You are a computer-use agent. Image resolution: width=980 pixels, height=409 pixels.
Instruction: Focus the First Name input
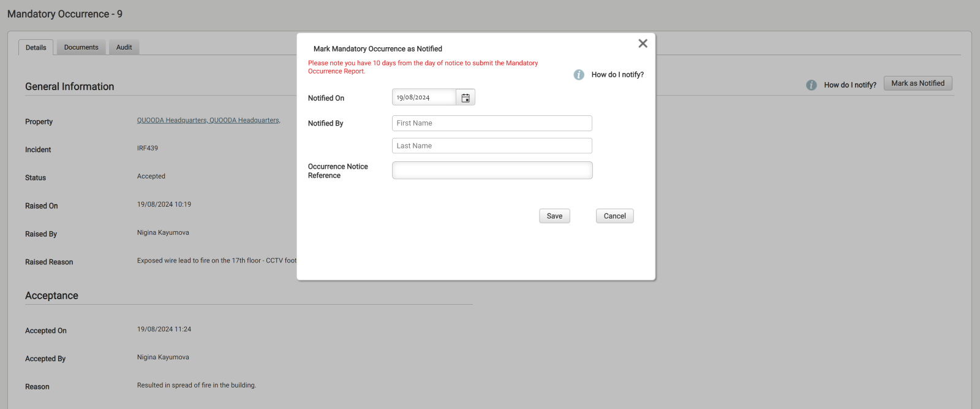[492, 123]
